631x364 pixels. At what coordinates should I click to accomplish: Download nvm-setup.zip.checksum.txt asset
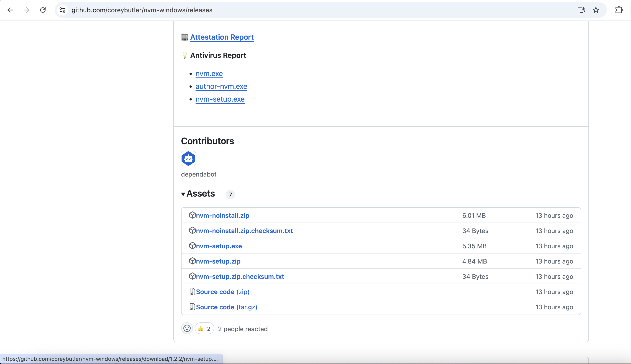pyautogui.click(x=240, y=277)
